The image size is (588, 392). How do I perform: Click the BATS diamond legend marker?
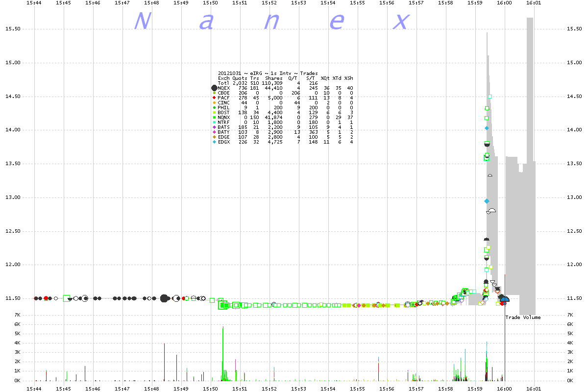point(214,127)
